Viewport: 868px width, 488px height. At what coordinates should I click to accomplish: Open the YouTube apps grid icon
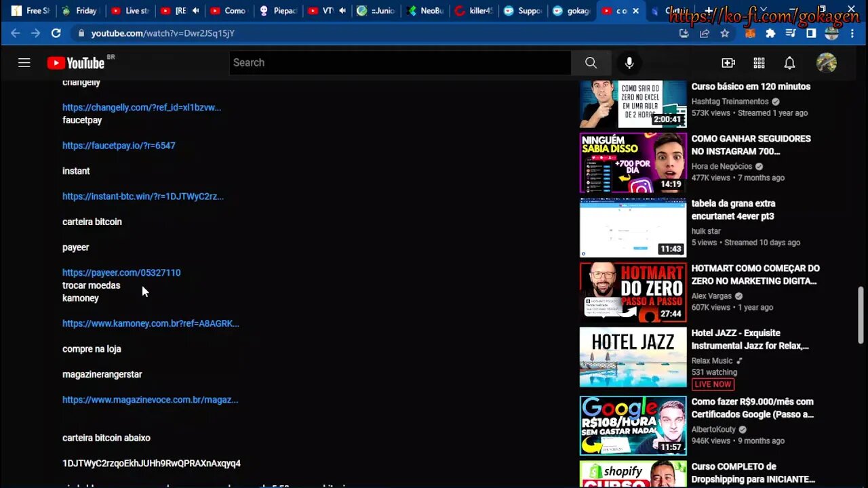tap(759, 63)
